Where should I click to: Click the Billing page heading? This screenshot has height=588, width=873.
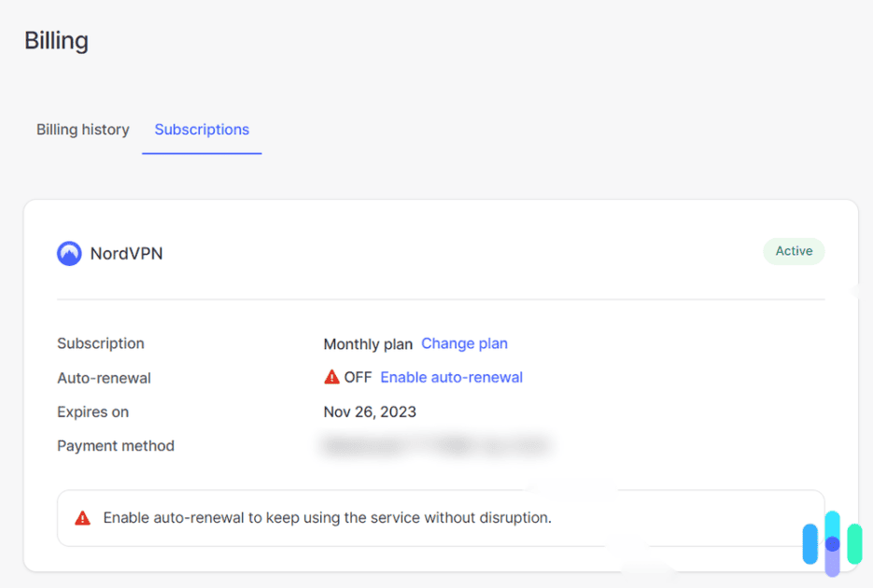[56, 40]
